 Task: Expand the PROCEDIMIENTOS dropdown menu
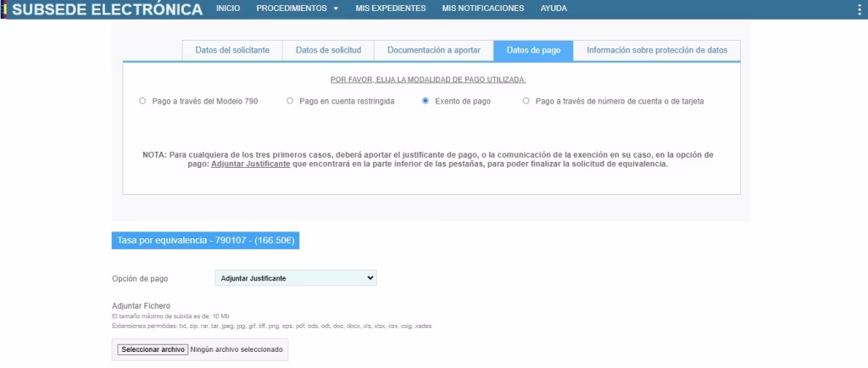[x=298, y=8]
